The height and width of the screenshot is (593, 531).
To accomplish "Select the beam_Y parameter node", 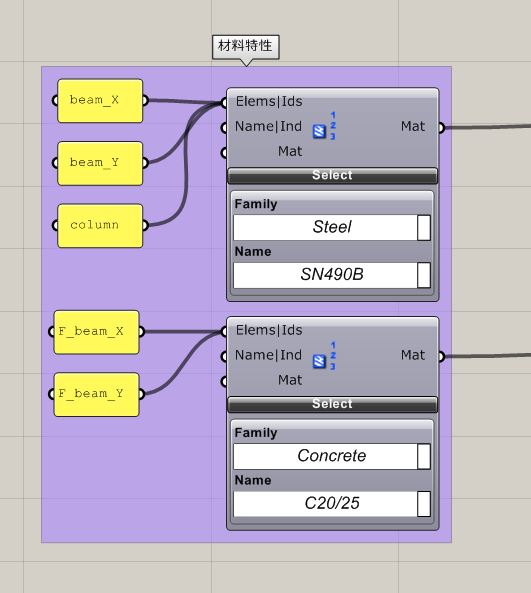I will [x=100, y=163].
